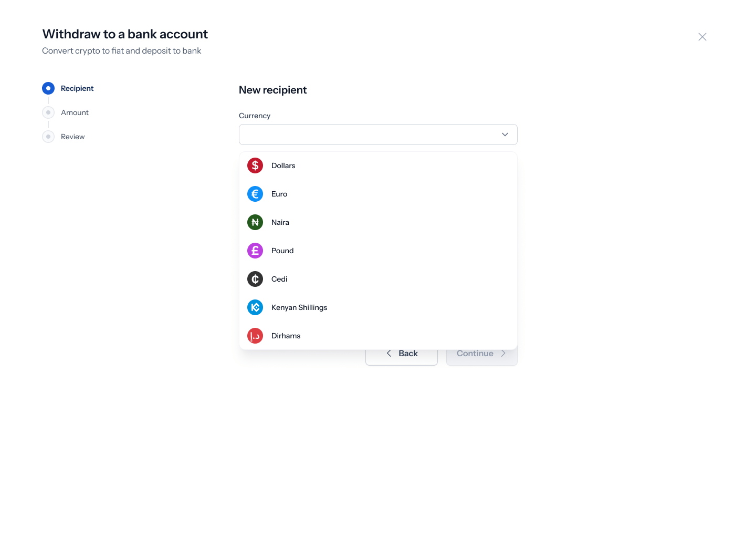Image resolution: width=756 pixels, height=538 pixels.
Task: Select the Recipient step indicator
Action: 48,88
